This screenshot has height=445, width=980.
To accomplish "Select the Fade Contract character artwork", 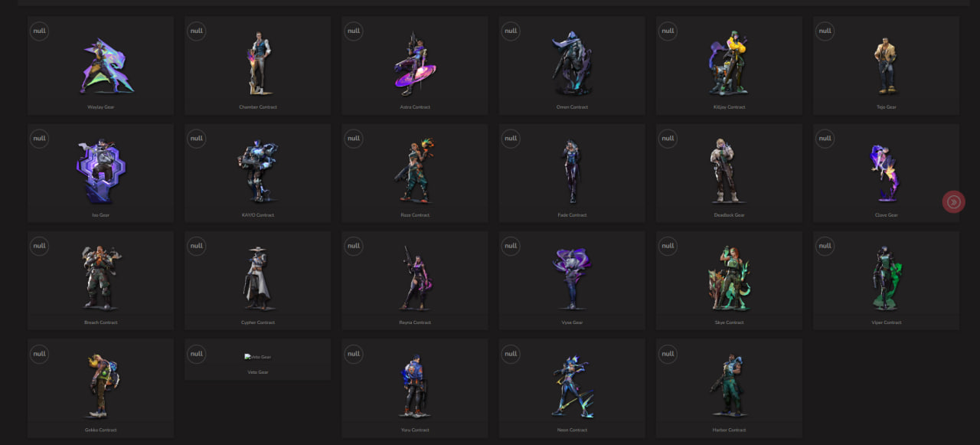I will (x=571, y=172).
